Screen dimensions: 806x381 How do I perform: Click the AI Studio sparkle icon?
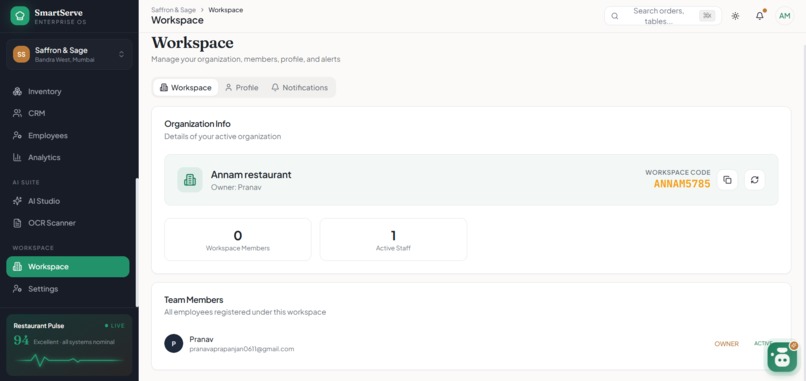[x=17, y=201]
